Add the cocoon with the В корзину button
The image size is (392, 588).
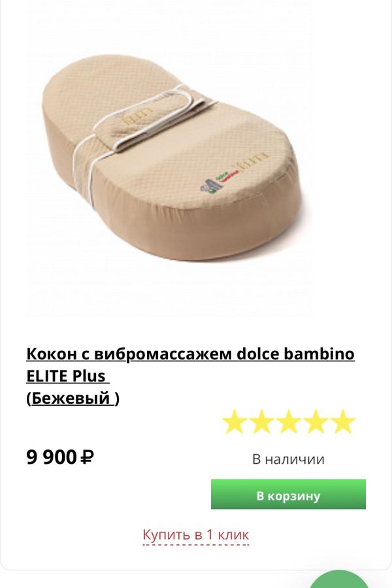point(288,494)
